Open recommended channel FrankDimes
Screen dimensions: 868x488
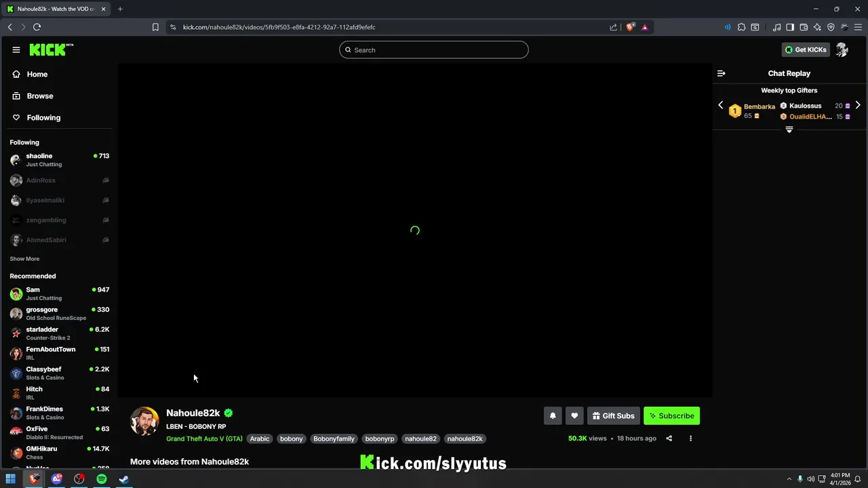[59, 413]
